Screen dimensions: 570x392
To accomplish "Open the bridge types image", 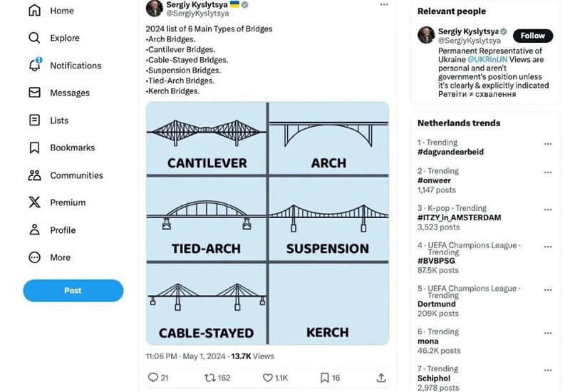I will pyautogui.click(x=267, y=223).
